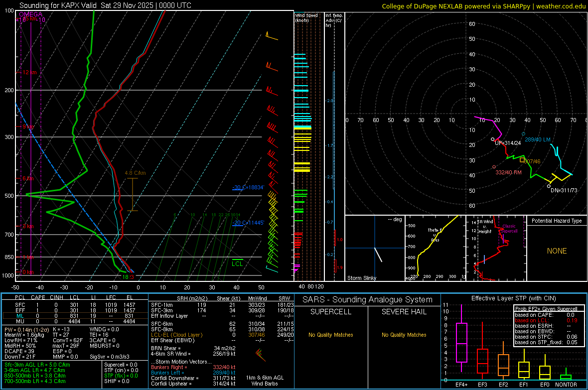Click the 4.8 C/km lapse rate label
Screen dimensions: 588x390
pos(135,173)
